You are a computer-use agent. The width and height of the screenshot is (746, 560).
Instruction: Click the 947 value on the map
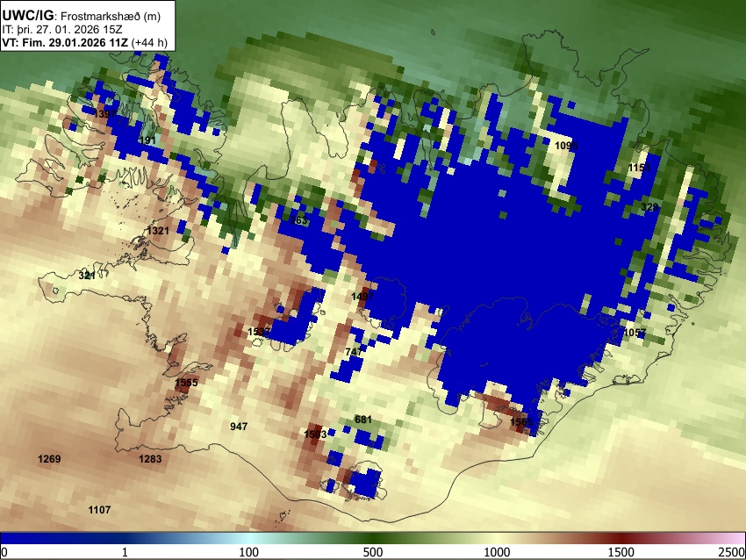coord(239,427)
